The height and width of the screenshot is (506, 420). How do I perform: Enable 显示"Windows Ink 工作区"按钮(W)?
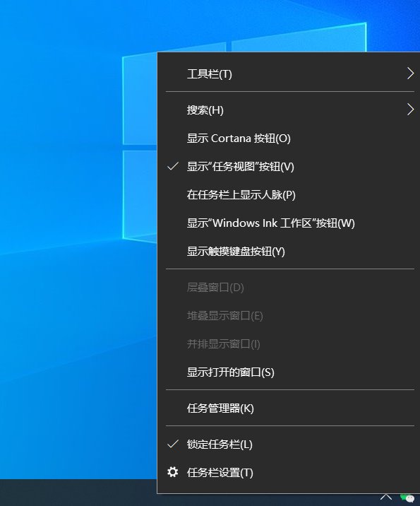(289, 223)
